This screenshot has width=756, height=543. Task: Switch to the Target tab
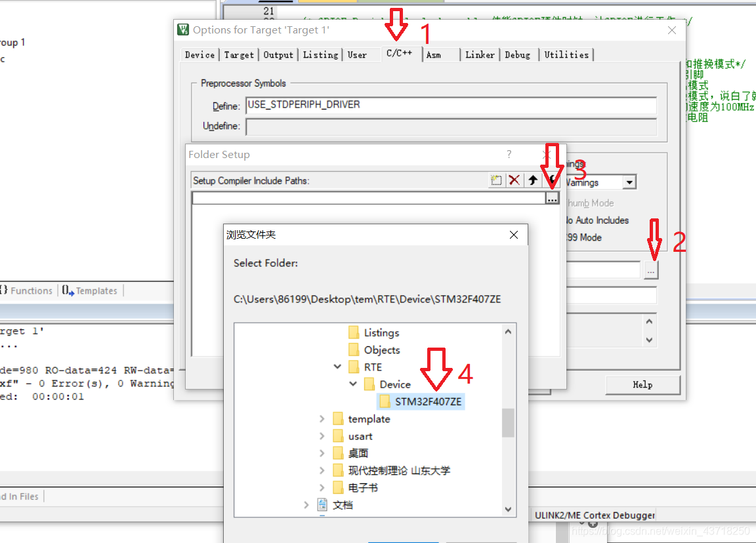click(x=239, y=55)
